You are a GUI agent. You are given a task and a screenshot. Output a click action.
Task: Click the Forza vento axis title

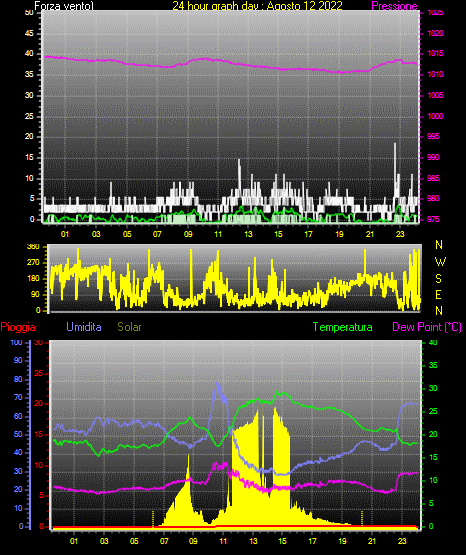[x=64, y=6]
